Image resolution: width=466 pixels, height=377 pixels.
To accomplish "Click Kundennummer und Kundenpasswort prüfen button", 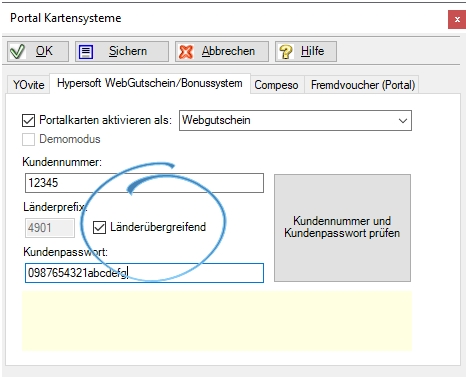I will tap(342, 228).
